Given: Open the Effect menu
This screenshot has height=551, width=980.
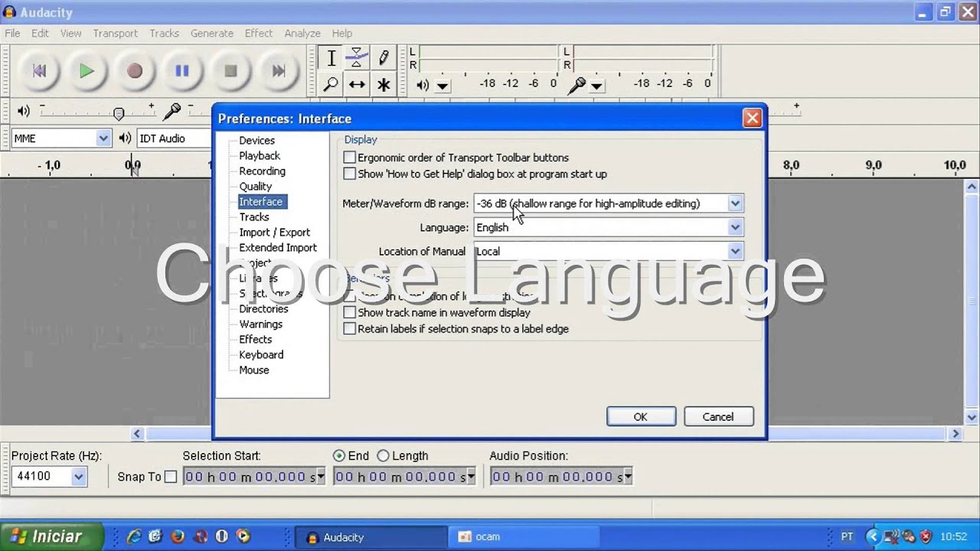Looking at the screenshot, I should click(259, 33).
